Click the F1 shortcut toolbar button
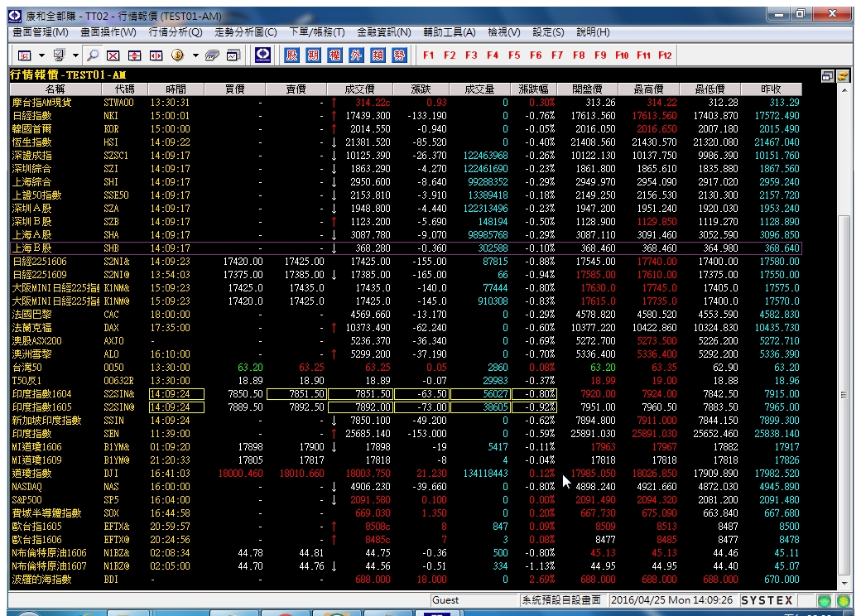The width and height of the screenshot is (861, 616). tap(429, 55)
